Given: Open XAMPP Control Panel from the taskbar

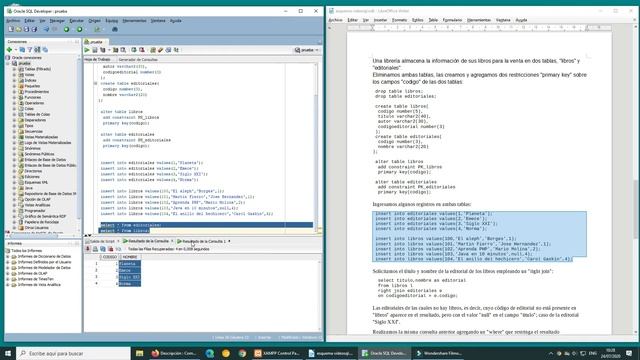Looking at the screenshot, I should tap(277, 353).
